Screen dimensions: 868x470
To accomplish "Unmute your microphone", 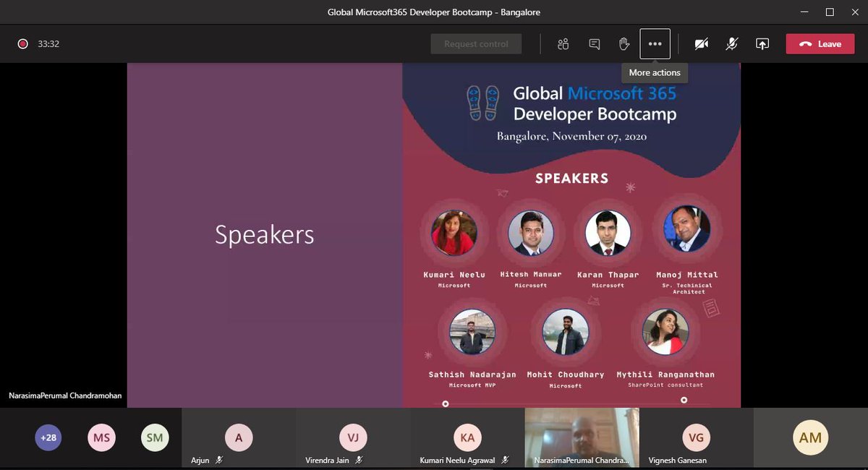I will point(731,43).
